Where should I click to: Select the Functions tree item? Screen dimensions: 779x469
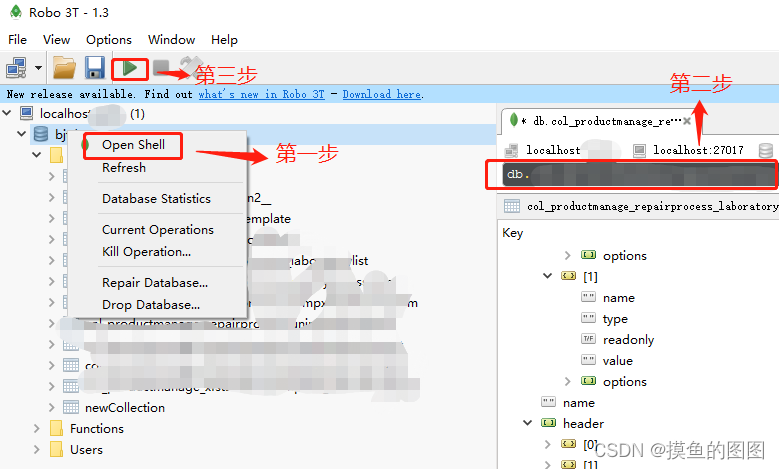point(96,429)
